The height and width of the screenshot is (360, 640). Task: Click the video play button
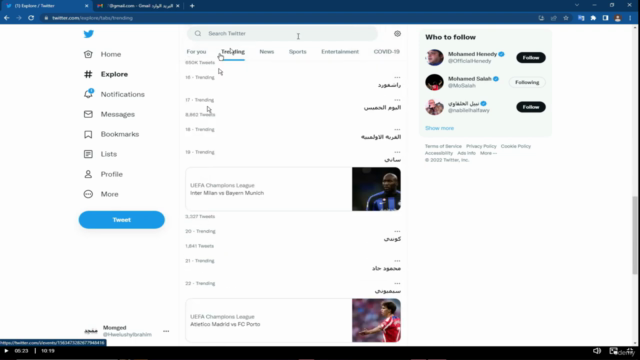click(x=6, y=351)
